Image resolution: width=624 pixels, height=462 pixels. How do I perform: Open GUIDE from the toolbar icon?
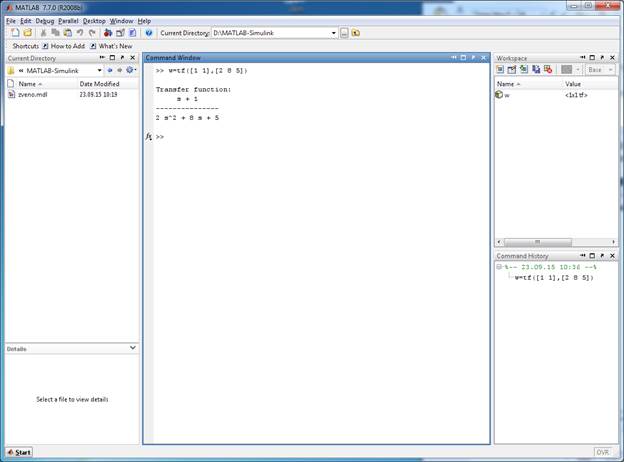pyautogui.click(x=120, y=33)
